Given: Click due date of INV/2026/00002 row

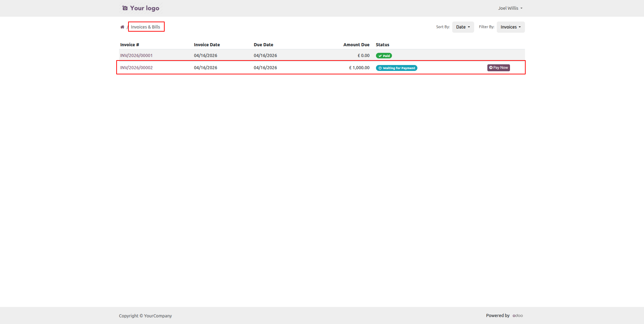Looking at the screenshot, I should [x=265, y=68].
